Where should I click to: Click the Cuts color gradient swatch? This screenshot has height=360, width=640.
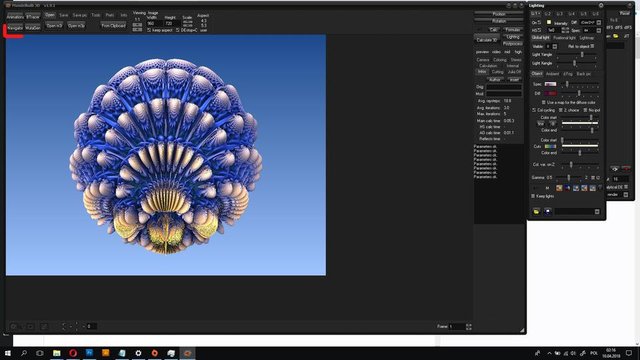[550, 146]
